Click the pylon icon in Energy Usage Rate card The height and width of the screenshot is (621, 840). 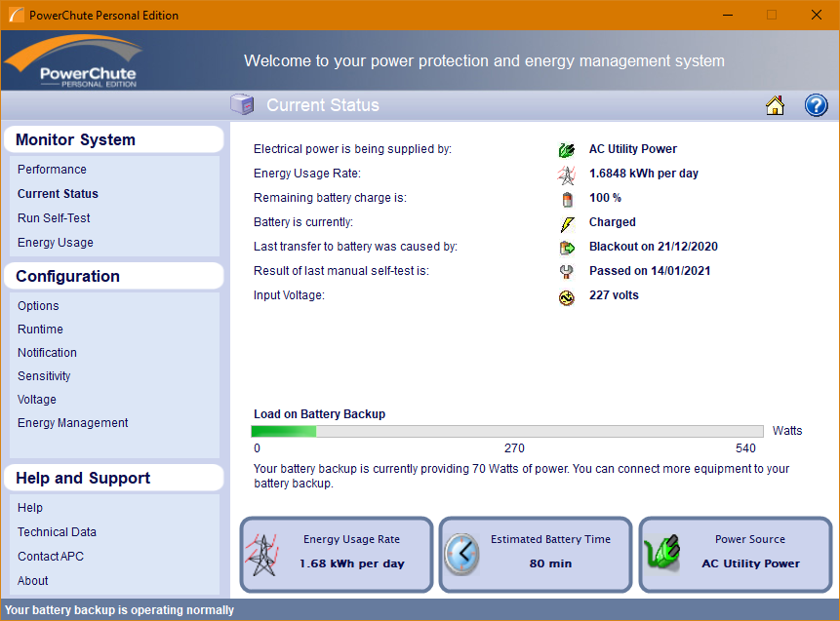pos(262,555)
